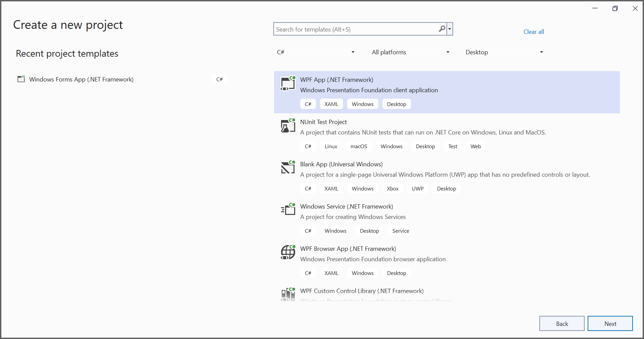Click the Next button
This screenshot has height=339, width=644.
pos(610,324)
